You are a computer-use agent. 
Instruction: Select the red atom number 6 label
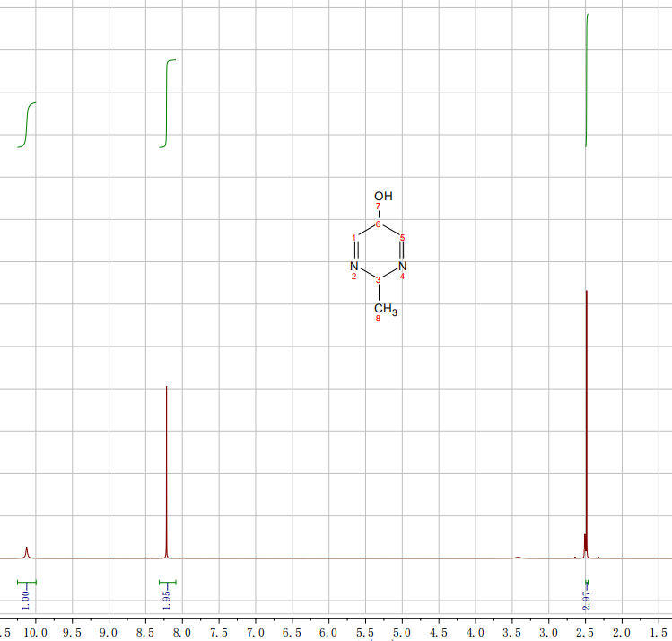[379, 224]
